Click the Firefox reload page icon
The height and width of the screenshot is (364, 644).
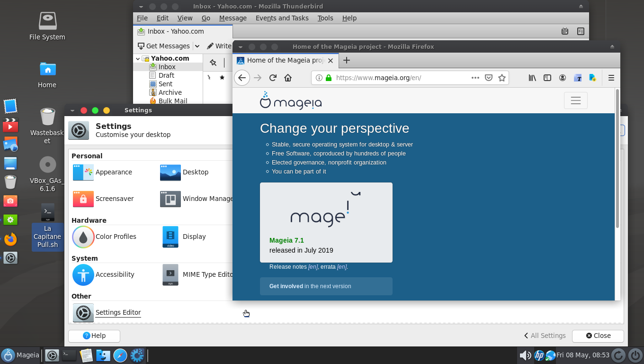point(273,78)
